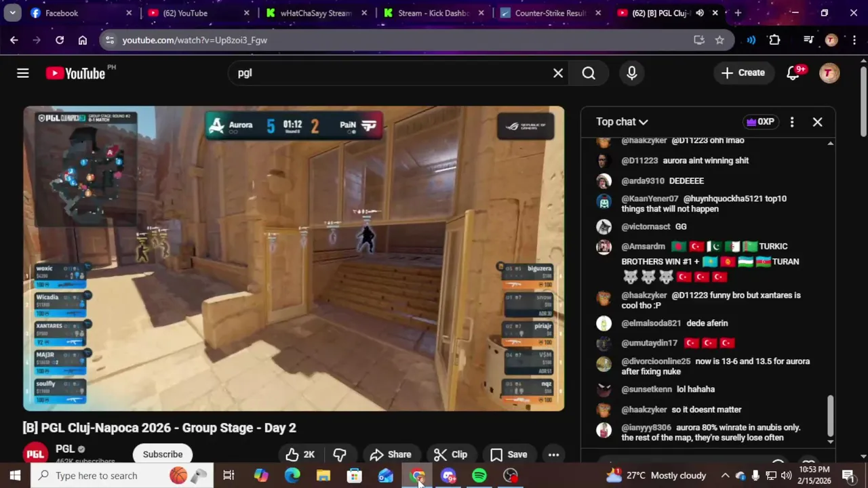
Task: Open the Windows action center notifications
Action: click(x=848, y=476)
